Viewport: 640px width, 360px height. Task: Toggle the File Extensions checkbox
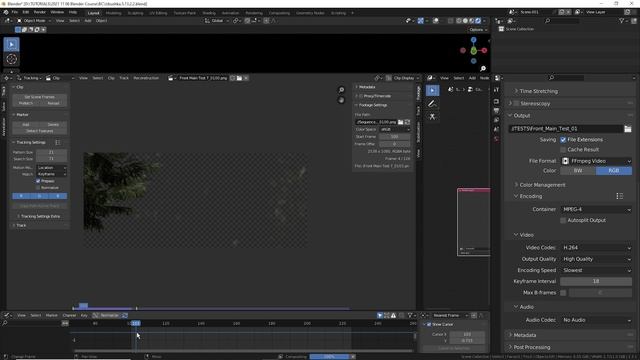563,140
